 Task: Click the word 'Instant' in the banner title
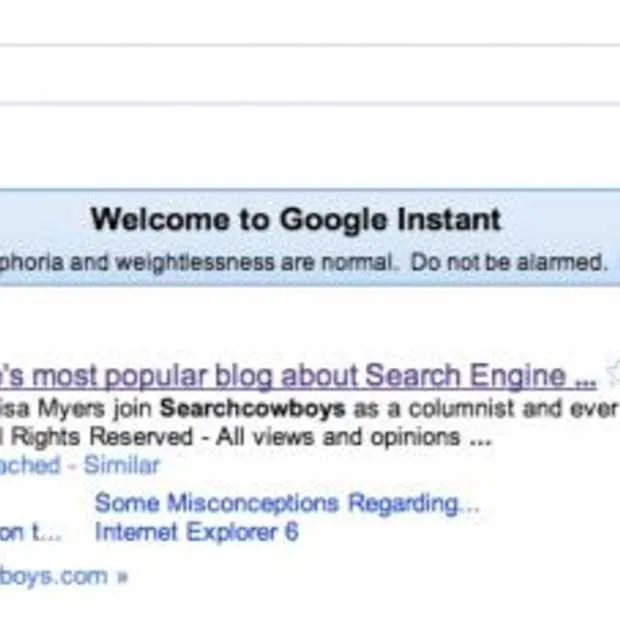[444, 220]
